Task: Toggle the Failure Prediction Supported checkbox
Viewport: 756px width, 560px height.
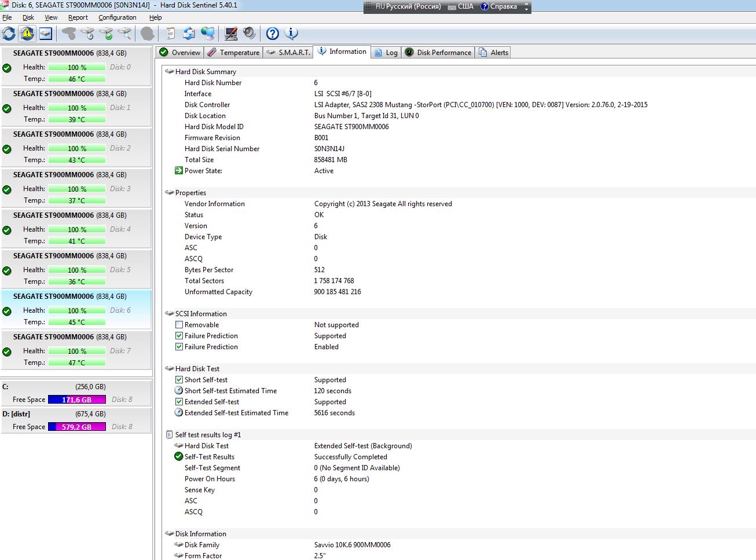Action: [179, 336]
